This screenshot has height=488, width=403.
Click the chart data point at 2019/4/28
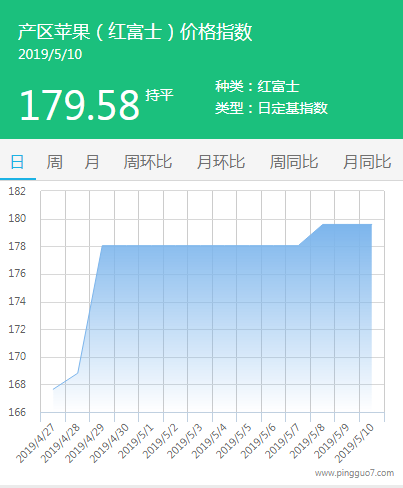pos(78,373)
